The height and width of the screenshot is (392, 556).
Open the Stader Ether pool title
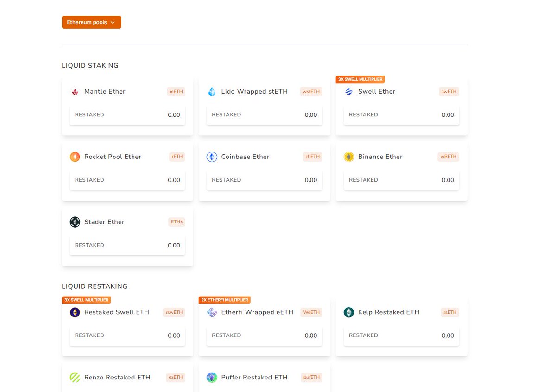click(x=104, y=222)
